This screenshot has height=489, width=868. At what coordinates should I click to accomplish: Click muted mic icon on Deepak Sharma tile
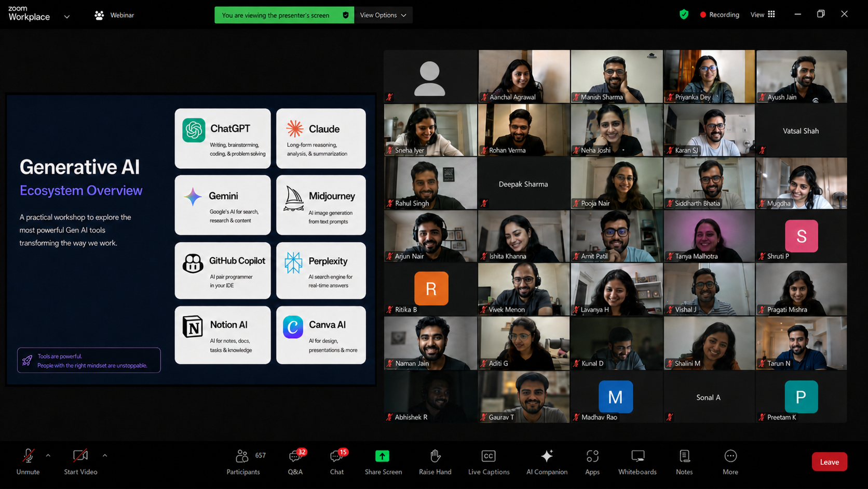[484, 203]
